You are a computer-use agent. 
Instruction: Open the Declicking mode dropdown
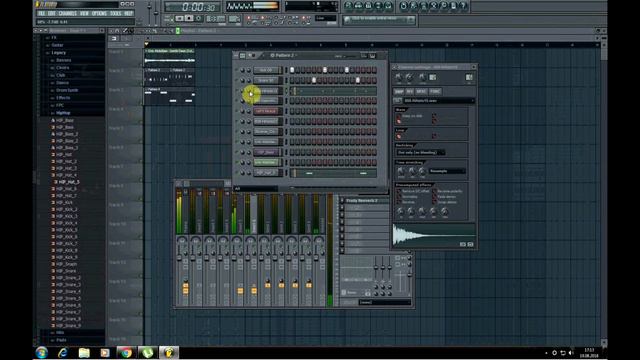tap(421, 152)
